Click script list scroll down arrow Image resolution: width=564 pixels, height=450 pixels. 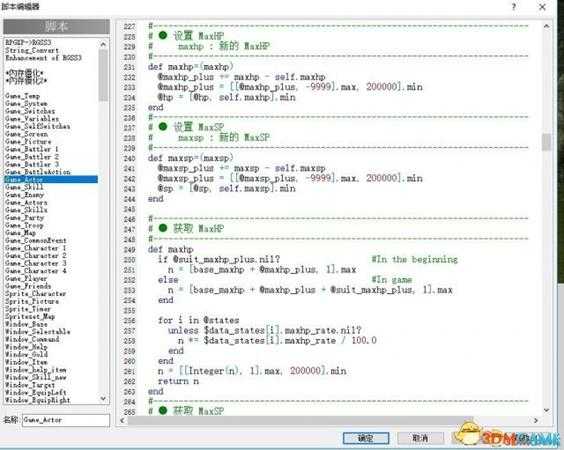coord(103,399)
